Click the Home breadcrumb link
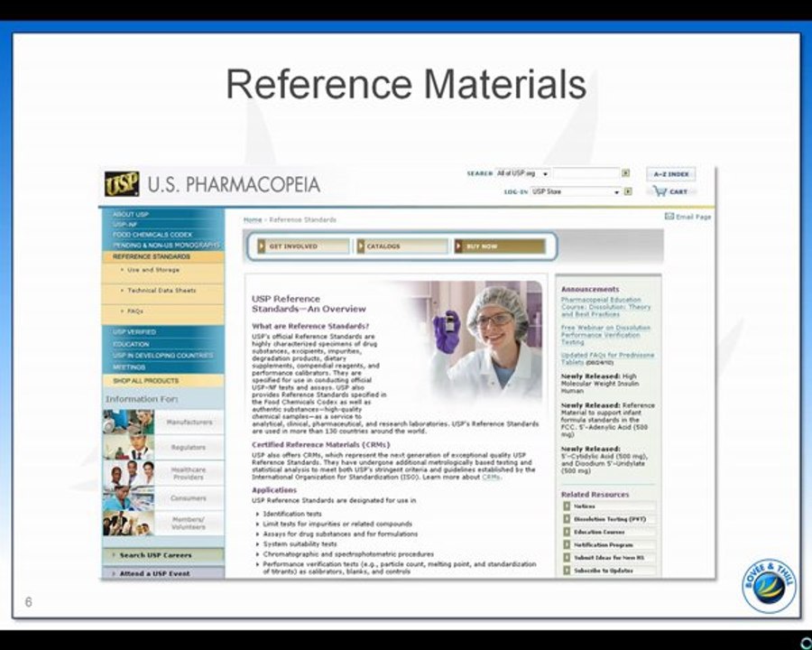The width and height of the screenshot is (812, 650). click(253, 219)
